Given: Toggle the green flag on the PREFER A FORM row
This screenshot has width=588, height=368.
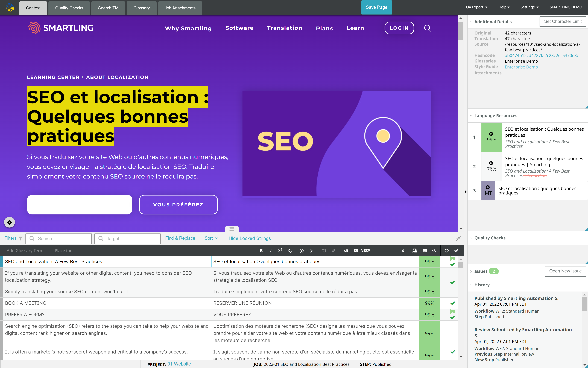Looking at the screenshot, I should pos(453,312).
